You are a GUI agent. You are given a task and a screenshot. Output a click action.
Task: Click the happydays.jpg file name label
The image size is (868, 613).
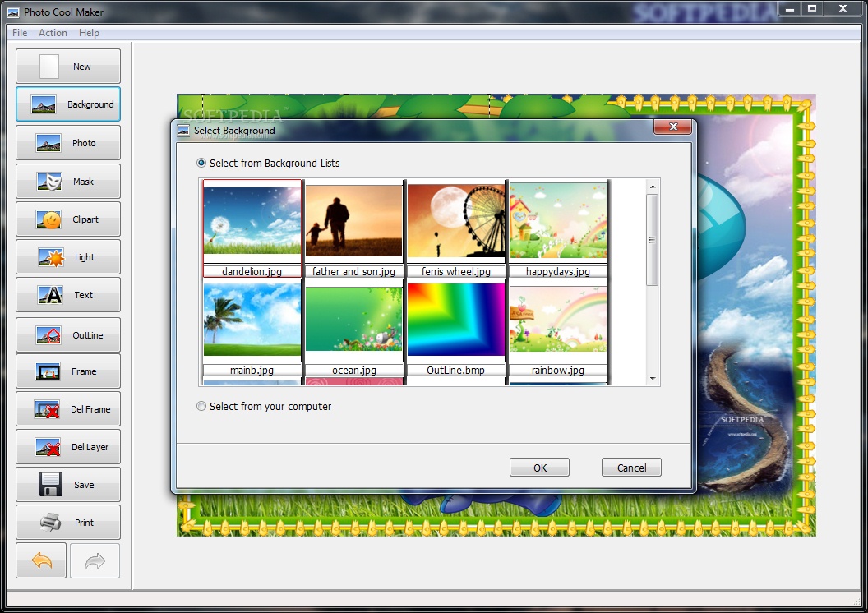point(558,272)
